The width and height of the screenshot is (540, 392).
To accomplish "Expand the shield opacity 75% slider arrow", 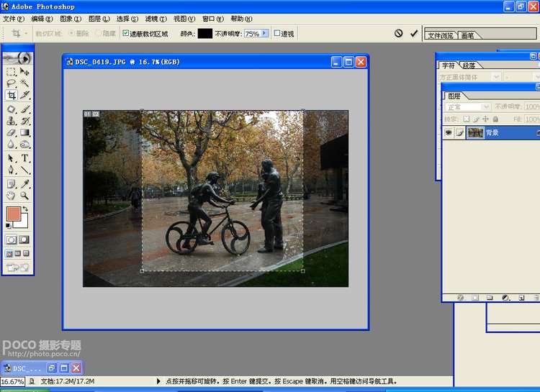I will [x=264, y=33].
